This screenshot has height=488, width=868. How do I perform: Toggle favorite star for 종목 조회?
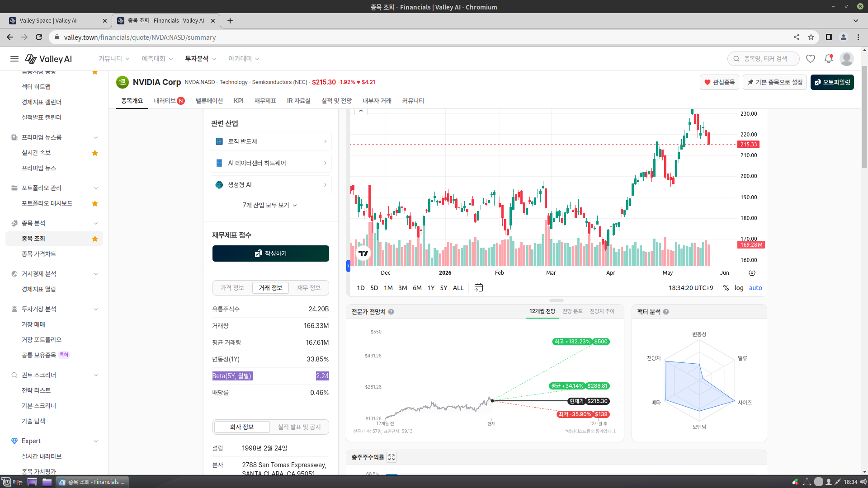(x=95, y=239)
